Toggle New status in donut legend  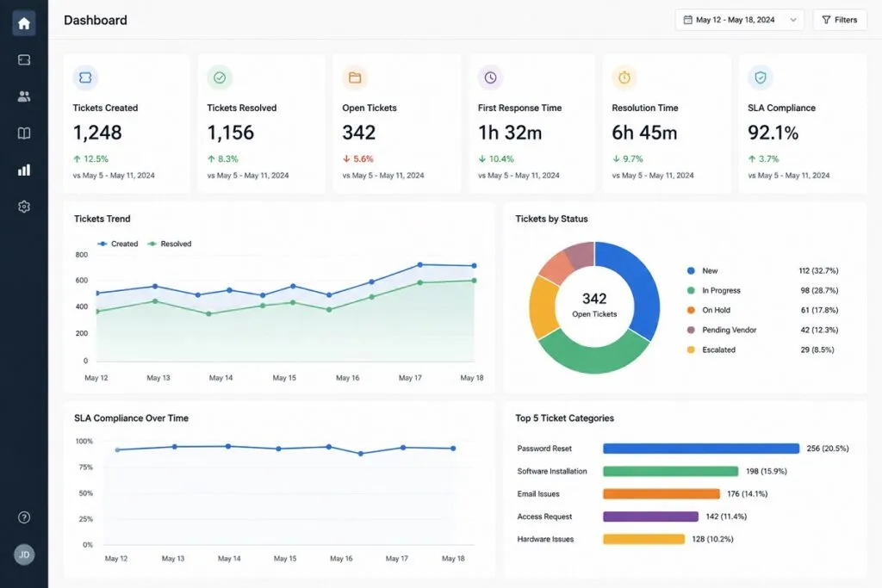(703, 271)
